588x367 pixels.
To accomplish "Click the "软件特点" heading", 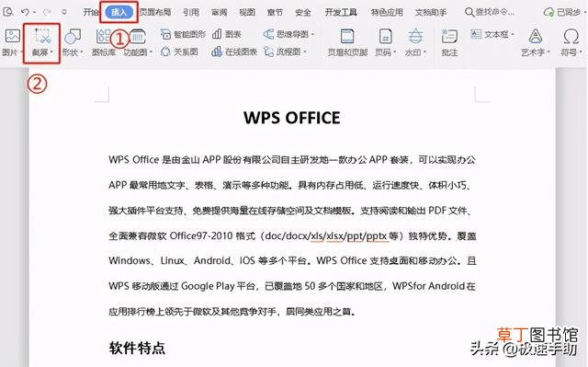I will 137,348.
